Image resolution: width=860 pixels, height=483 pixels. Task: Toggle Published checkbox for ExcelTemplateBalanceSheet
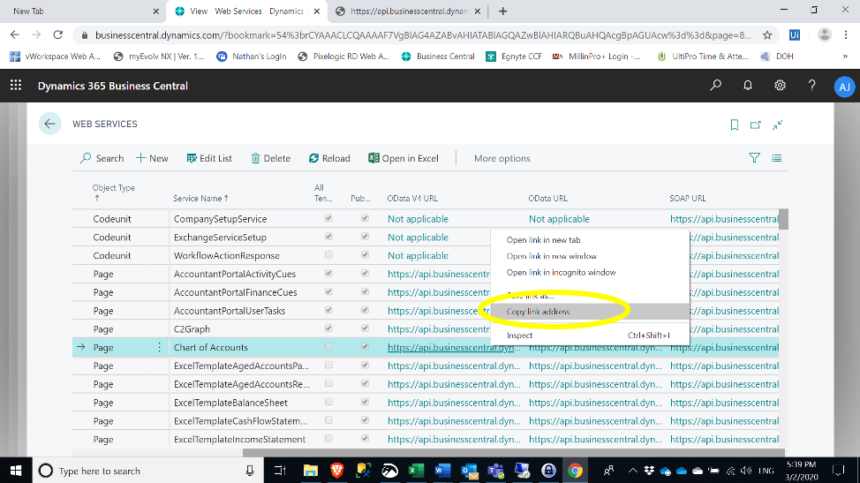(365, 402)
